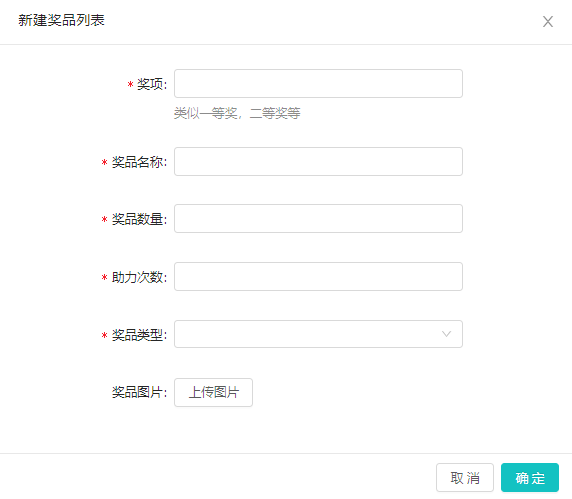Focus the 奖品名称 input field

(x=318, y=162)
